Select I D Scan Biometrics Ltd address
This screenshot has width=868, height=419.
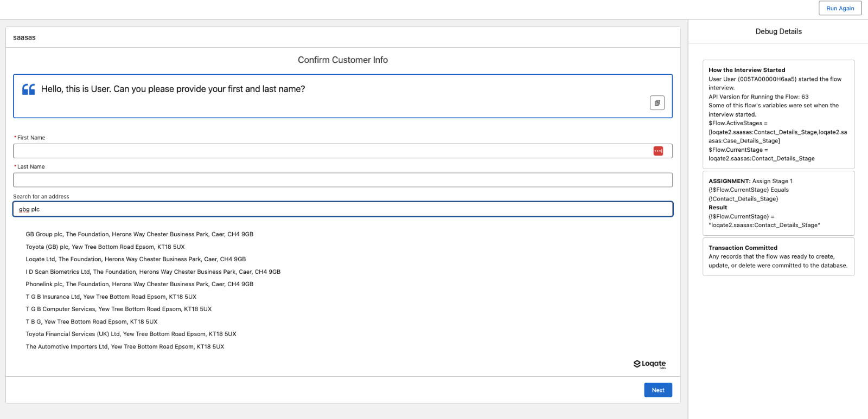coord(153,272)
